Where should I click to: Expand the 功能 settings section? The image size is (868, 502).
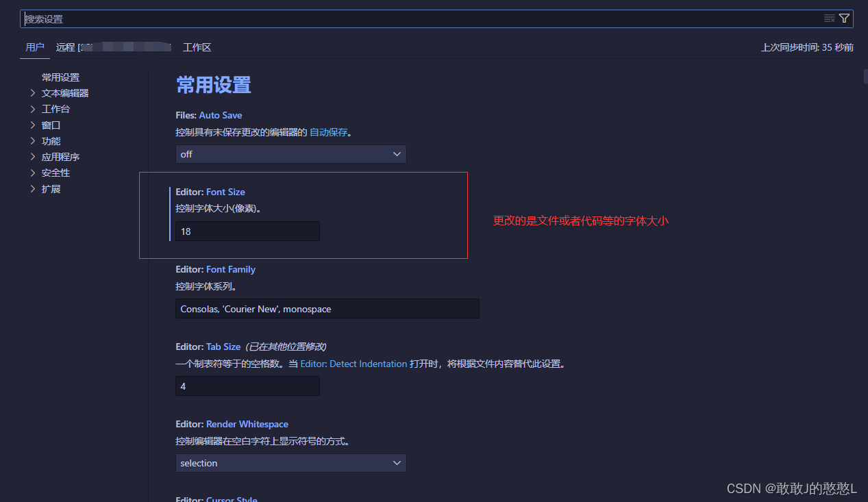[50, 140]
